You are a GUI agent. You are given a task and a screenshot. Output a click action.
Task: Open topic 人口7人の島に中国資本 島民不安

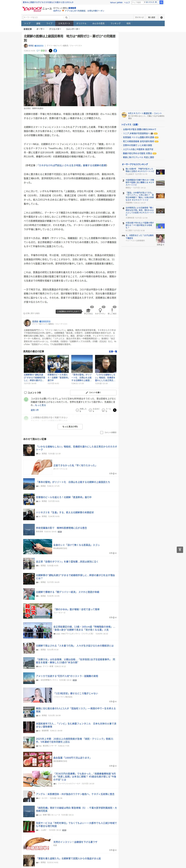138,149
